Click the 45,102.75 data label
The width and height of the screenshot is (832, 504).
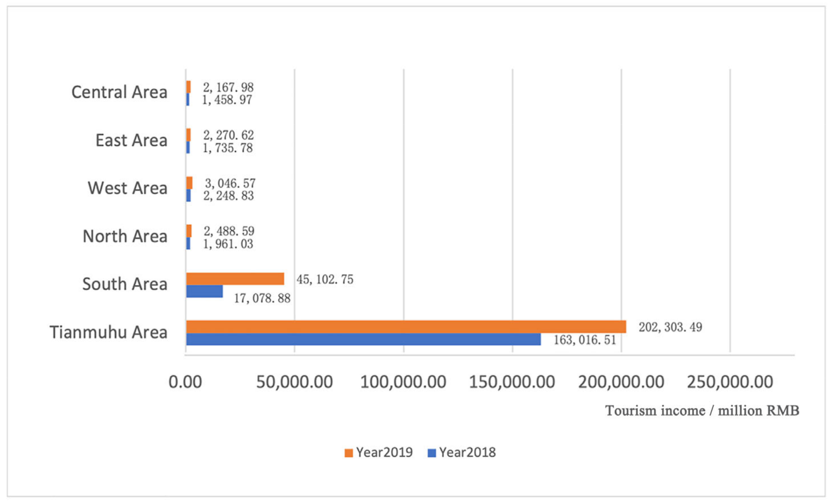point(325,280)
